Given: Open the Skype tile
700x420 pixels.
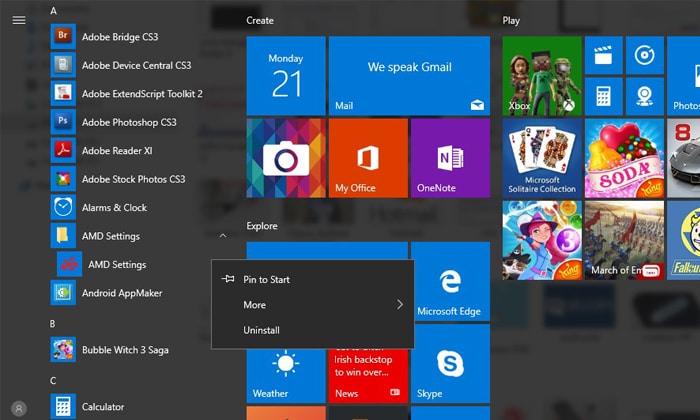Looking at the screenshot, I should [x=450, y=363].
